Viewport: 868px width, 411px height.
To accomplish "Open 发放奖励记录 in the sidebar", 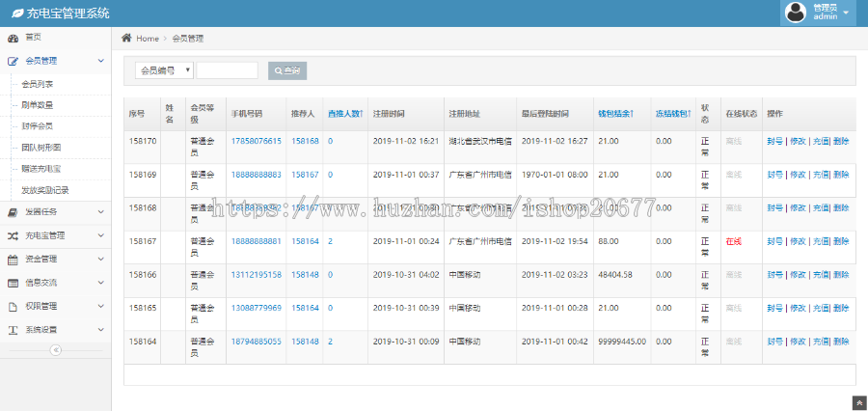I will tap(44, 190).
